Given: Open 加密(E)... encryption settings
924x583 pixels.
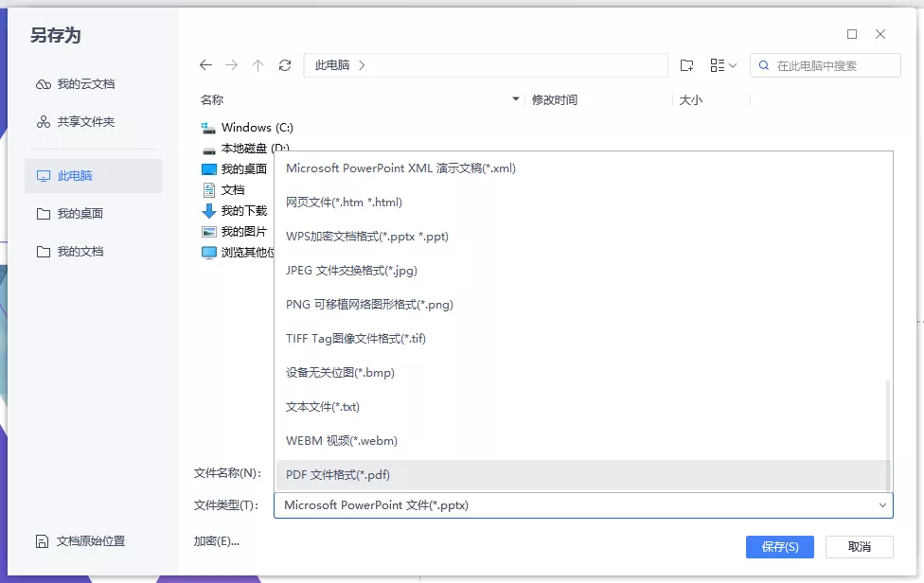Looking at the screenshot, I should pyautogui.click(x=216, y=541).
